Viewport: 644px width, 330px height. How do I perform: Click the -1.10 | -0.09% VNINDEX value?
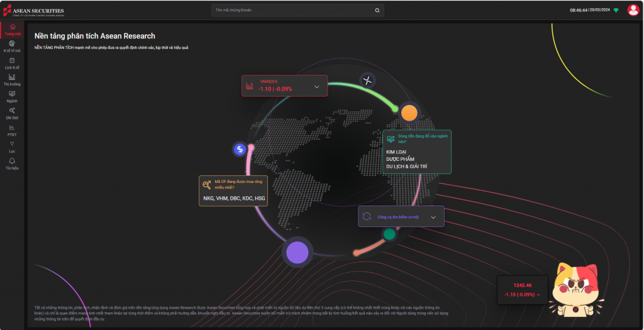tap(275, 89)
